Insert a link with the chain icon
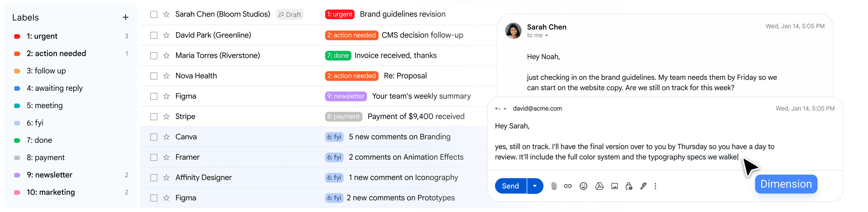Screen dimensions: 868x212 coord(568,186)
